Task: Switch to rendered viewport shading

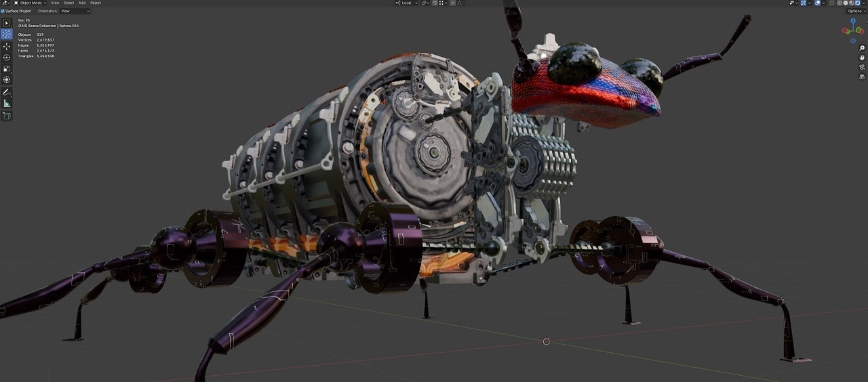Action: [858, 3]
